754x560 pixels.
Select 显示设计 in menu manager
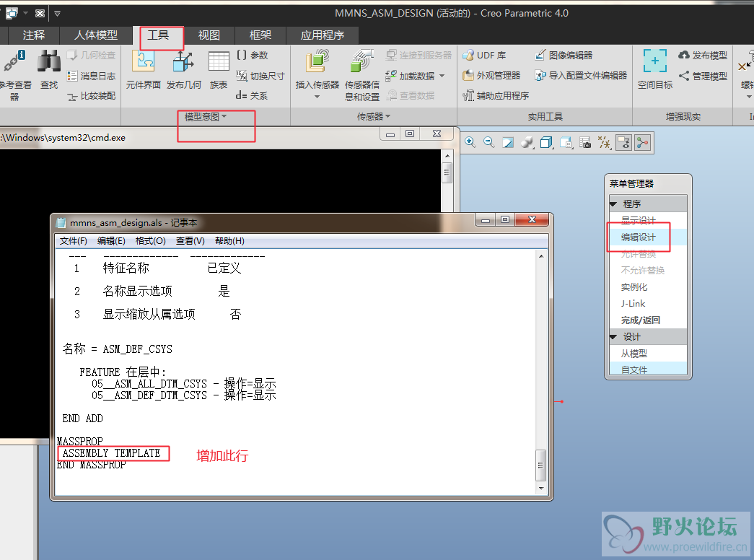[648, 220]
